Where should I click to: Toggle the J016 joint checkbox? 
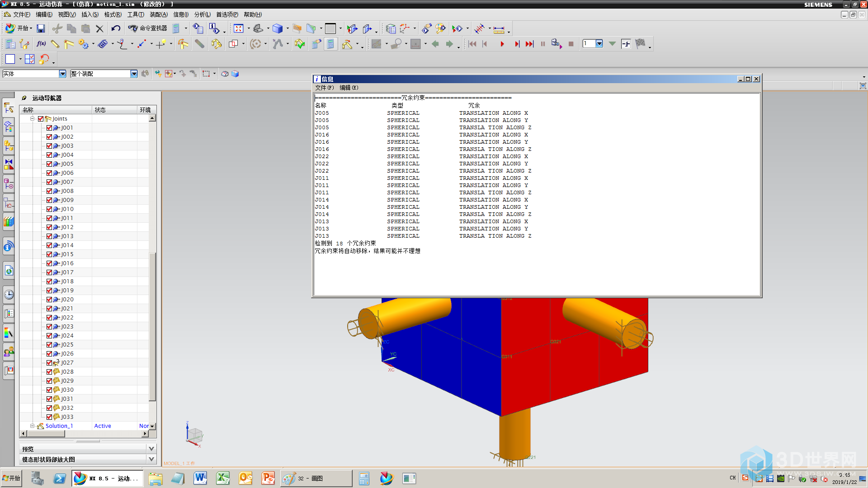tap(49, 263)
